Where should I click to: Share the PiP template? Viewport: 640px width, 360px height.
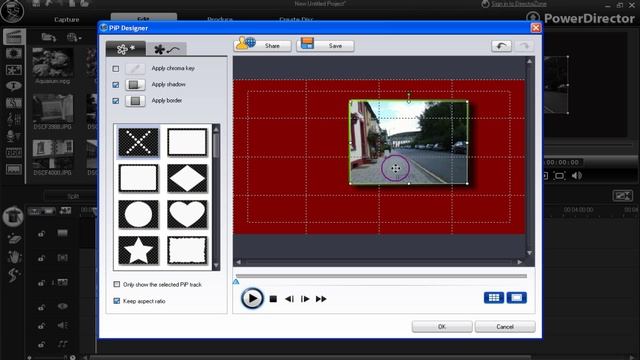pos(262,45)
